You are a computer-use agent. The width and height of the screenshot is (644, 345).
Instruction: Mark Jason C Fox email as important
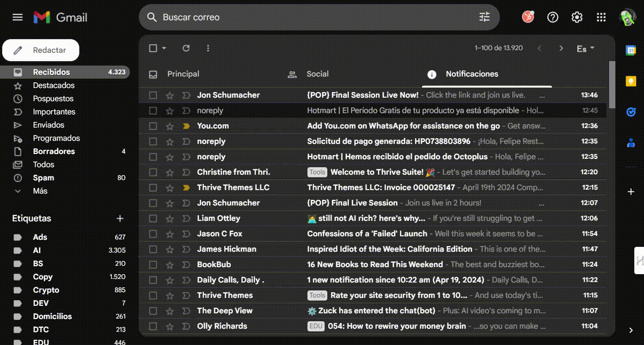click(x=186, y=234)
